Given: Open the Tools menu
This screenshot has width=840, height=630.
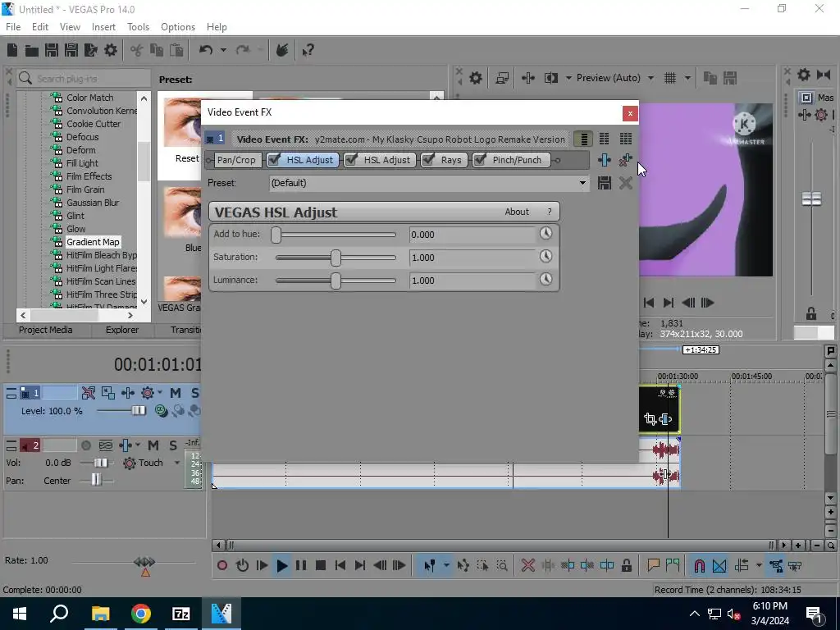Looking at the screenshot, I should [138, 27].
